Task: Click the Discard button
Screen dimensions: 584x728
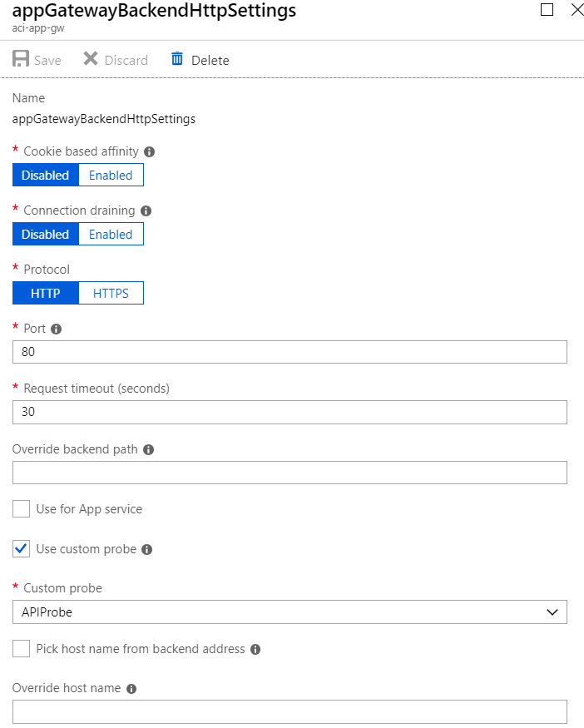Action: pyautogui.click(x=115, y=59)
